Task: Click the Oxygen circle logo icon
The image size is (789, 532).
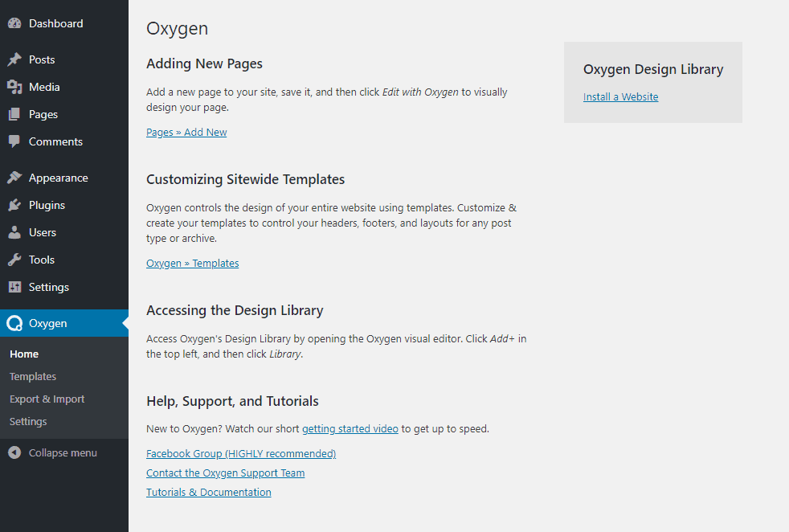Action: pos(14,322)
